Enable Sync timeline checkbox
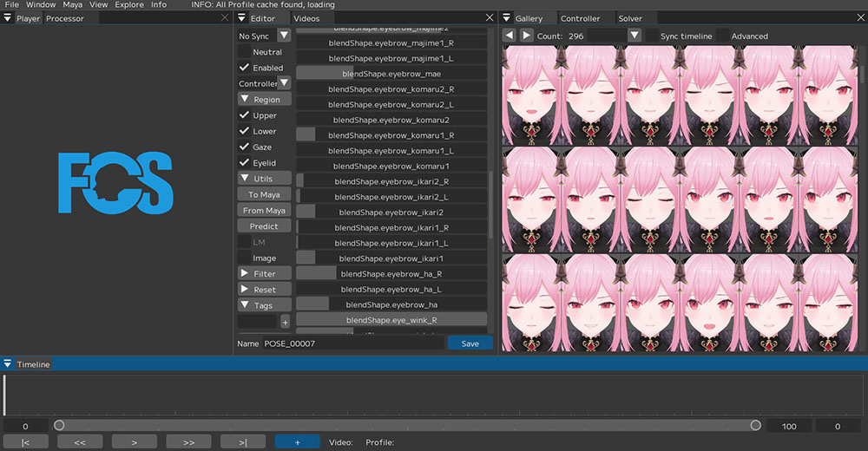The width and height of the screenshot is (868, 451). pyautogui.click(x=652, y=36)
